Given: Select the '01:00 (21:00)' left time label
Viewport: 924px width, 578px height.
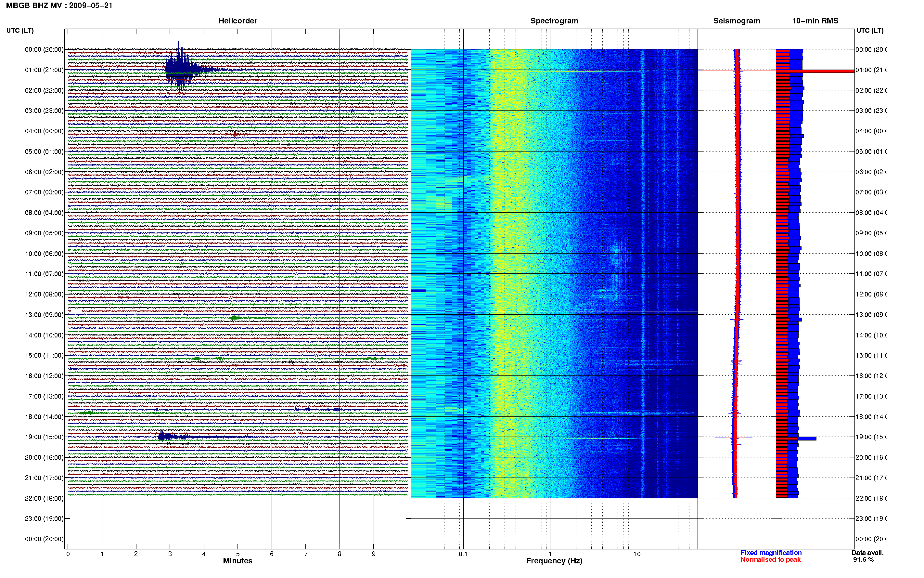Looking at the screenshot, I should click(x=44, y=70).
